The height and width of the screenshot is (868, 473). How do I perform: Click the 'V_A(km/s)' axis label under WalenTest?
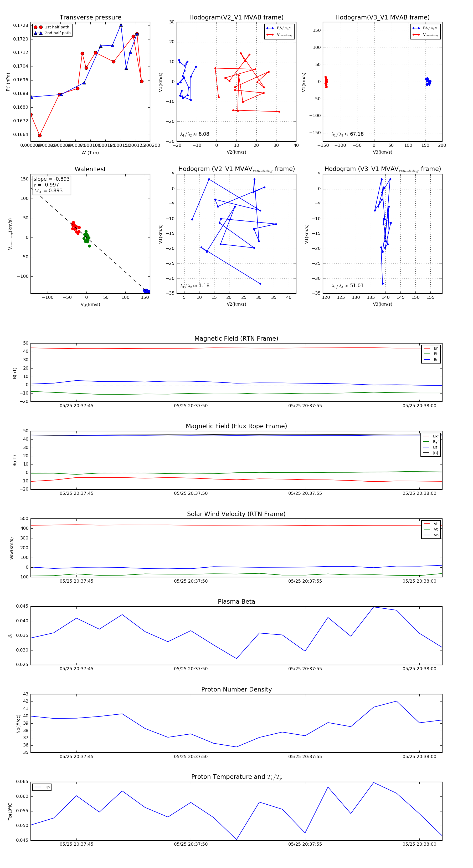point(90,305)
